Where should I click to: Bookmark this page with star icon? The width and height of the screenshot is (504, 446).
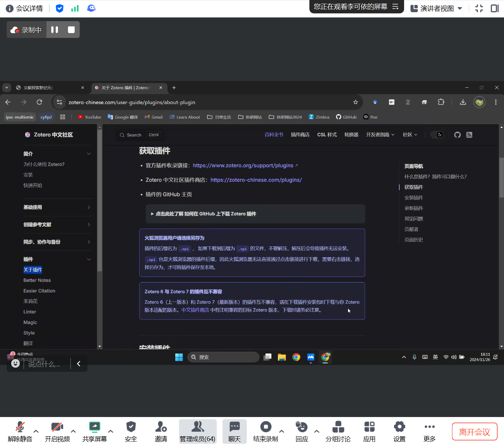[x=355, y=102]
